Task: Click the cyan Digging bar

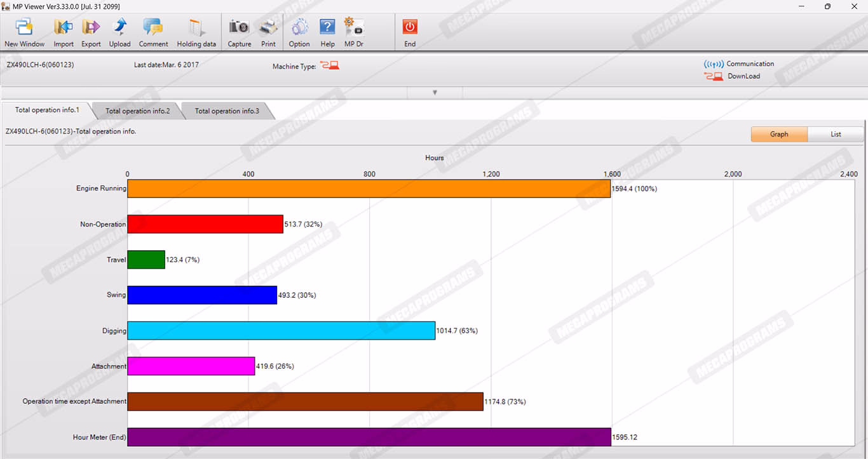Action: (281, 331)
